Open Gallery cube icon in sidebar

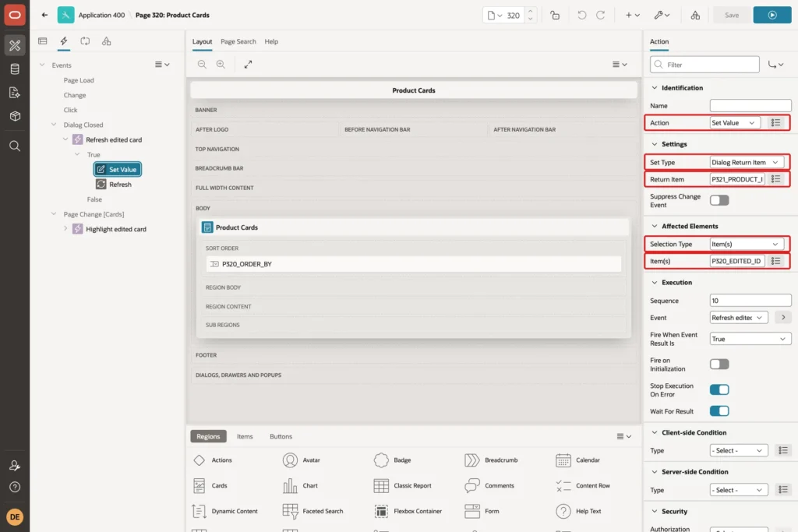[x=15, y=116]
